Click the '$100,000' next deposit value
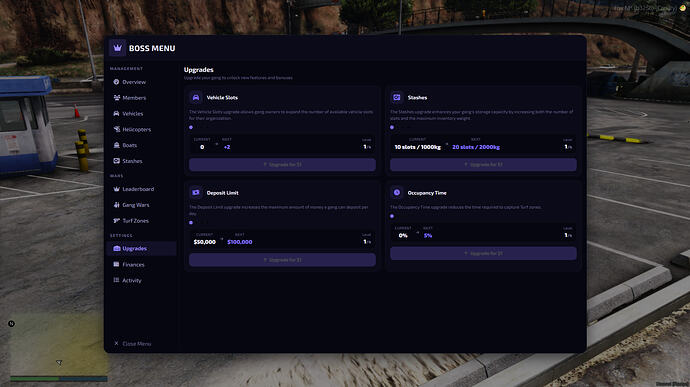The width and height of the screenshot is (690, 387). (x=240, y=242)
